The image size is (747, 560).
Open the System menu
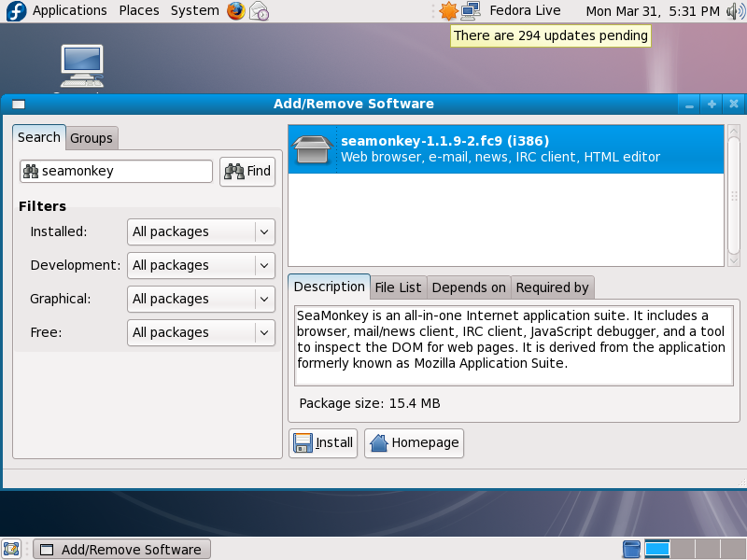195,10
